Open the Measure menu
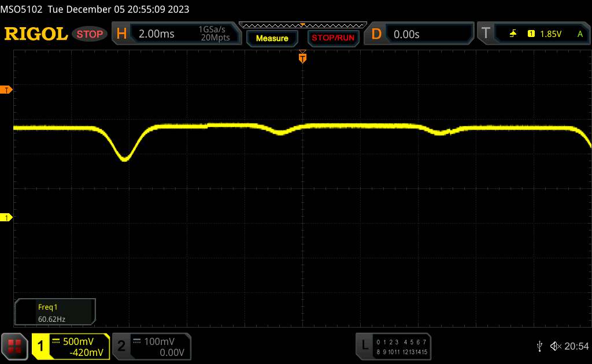Screen dimensions: 592x364 click(x=272, y=38)
